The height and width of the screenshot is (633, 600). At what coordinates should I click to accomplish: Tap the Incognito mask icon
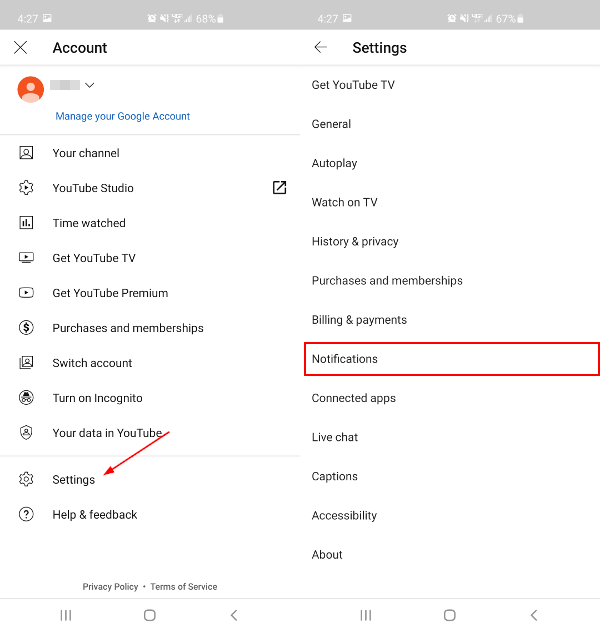[26, 398]
